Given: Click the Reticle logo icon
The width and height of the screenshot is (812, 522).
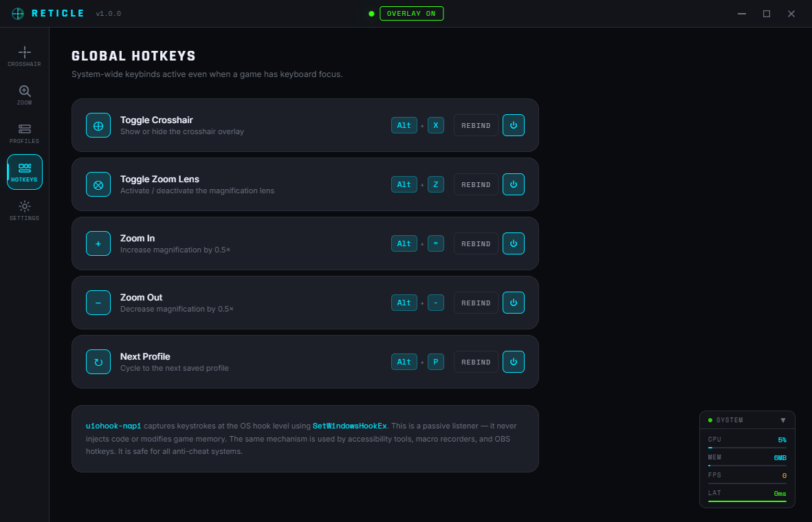Looking at the screenshot, I should coord(18,14).
